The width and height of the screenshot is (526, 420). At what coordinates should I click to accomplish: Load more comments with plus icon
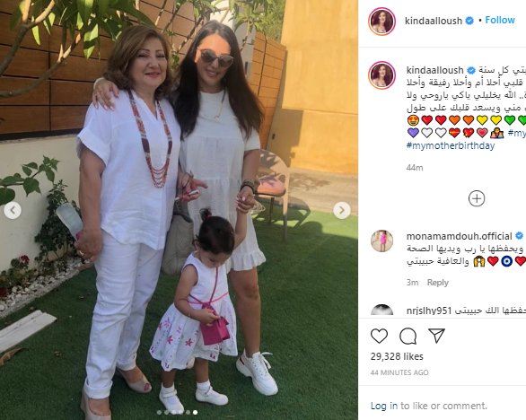[x=477, y=198]
